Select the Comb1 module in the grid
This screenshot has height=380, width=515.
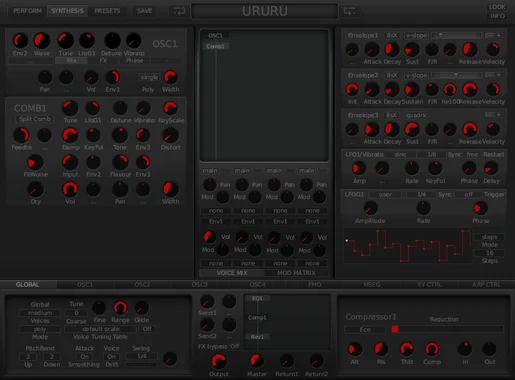pos(215,46)
